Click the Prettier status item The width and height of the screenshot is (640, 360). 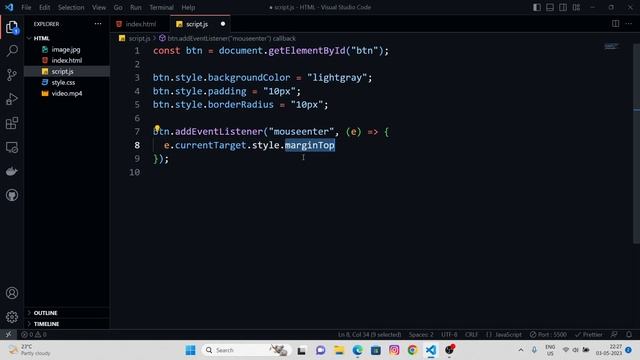coord(589,334)
